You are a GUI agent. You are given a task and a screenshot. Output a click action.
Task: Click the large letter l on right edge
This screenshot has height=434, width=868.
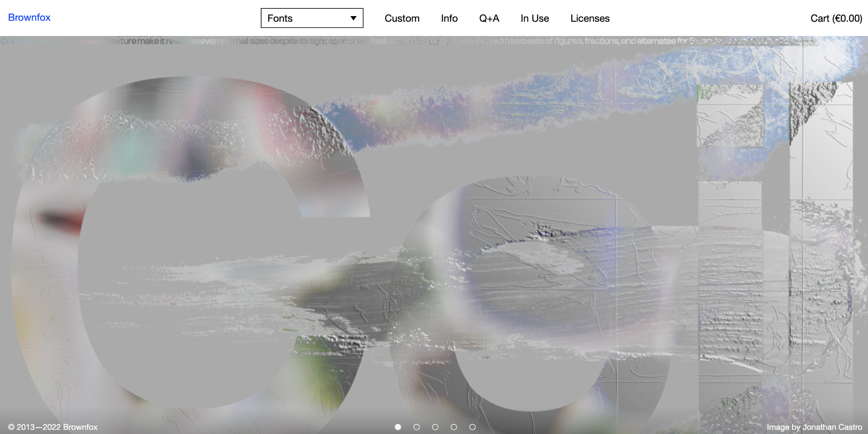821,254
